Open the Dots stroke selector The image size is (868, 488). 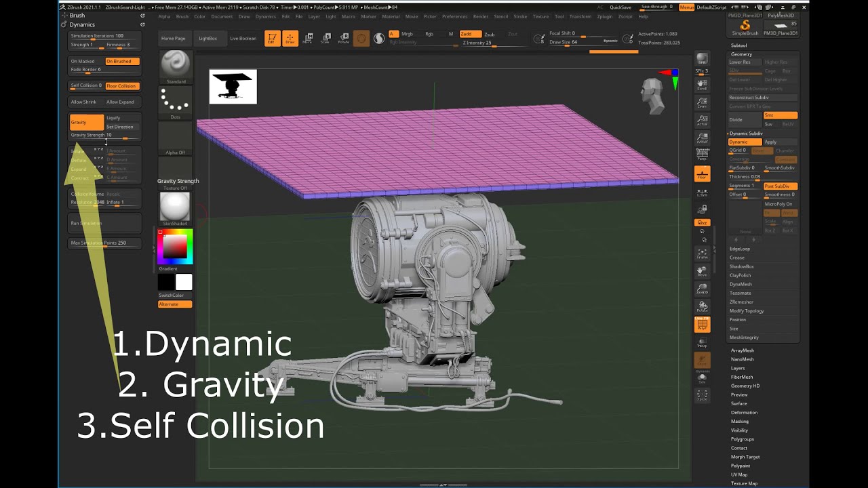click(x=176, y=103)
